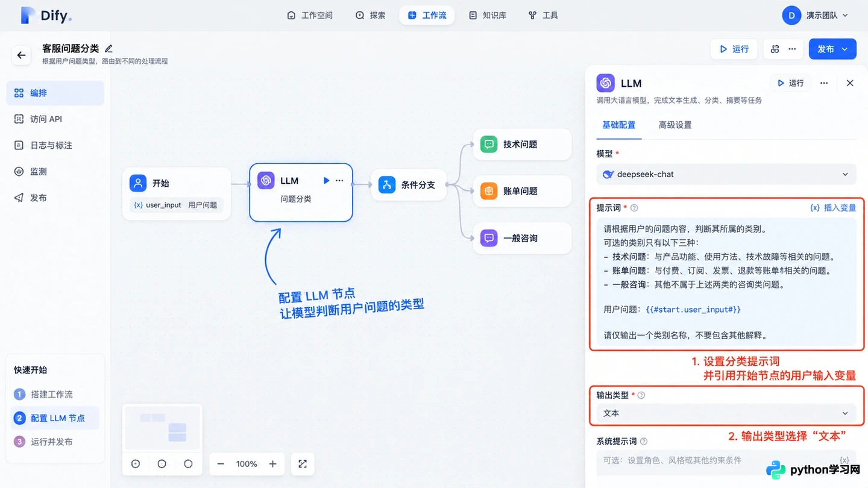Run the LLM node play icon
This screenshot has width=868, height=488.
[326, 180]
